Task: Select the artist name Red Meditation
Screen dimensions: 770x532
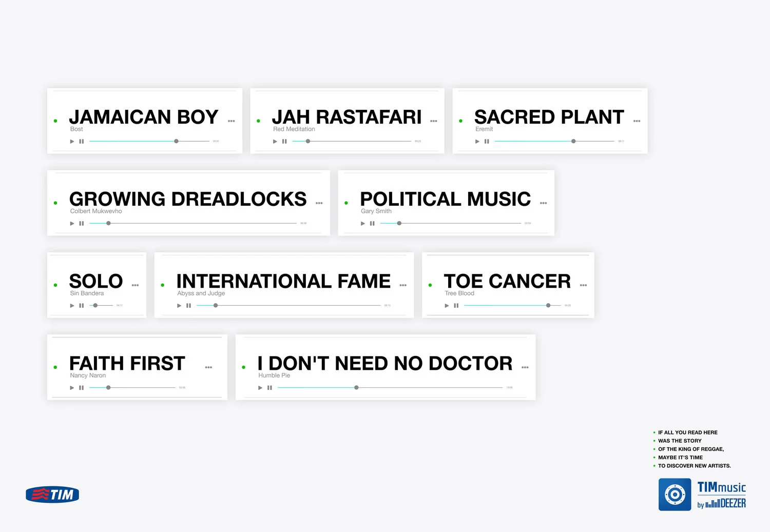Action: click(294, 129)
